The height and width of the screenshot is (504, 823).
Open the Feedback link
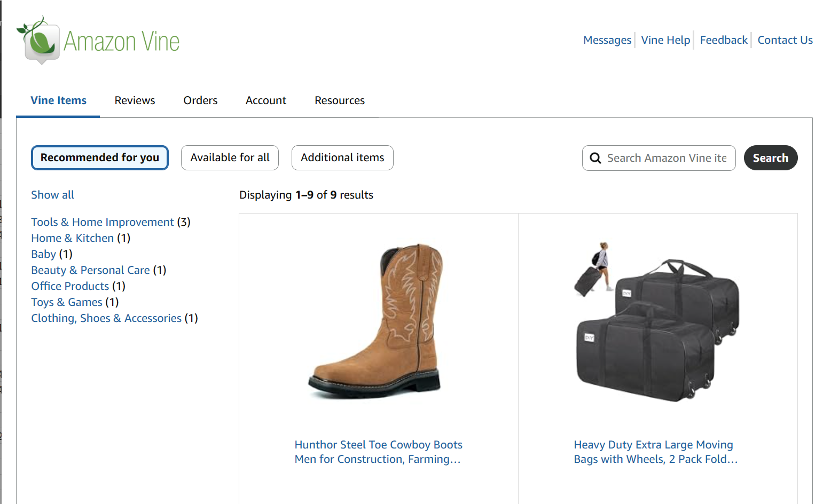coord(724,40)
